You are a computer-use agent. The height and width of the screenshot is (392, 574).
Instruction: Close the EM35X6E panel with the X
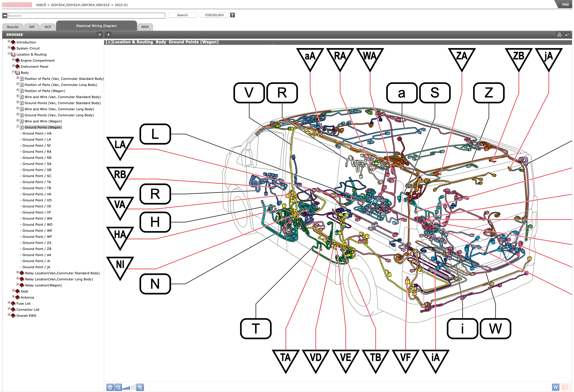tap(100, 35)
